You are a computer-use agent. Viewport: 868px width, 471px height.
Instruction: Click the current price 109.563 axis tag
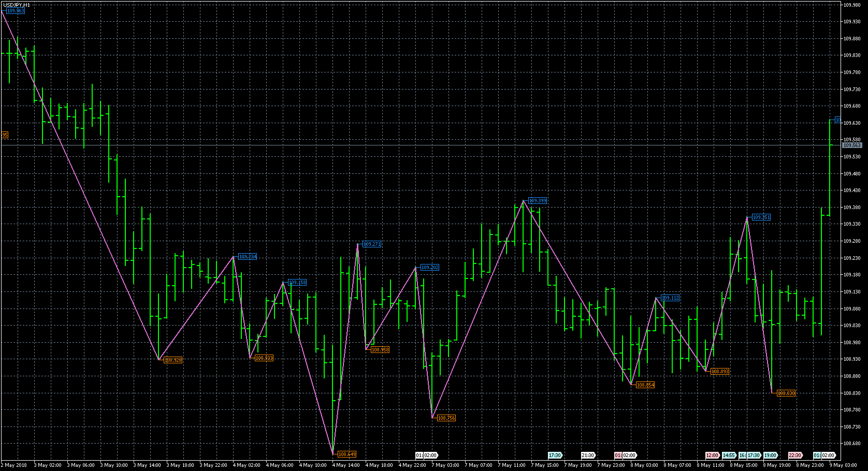pyautogui.click(x=851, y=145)
